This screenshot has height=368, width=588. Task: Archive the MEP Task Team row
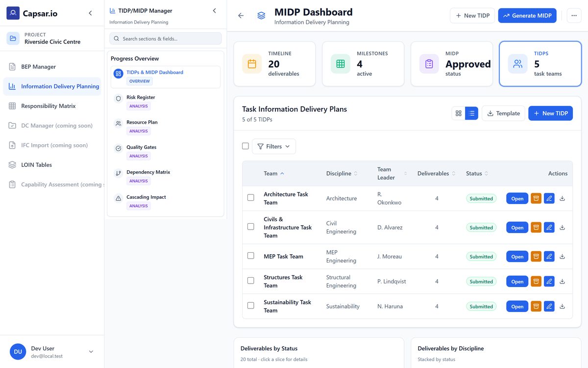coord(536,256)
